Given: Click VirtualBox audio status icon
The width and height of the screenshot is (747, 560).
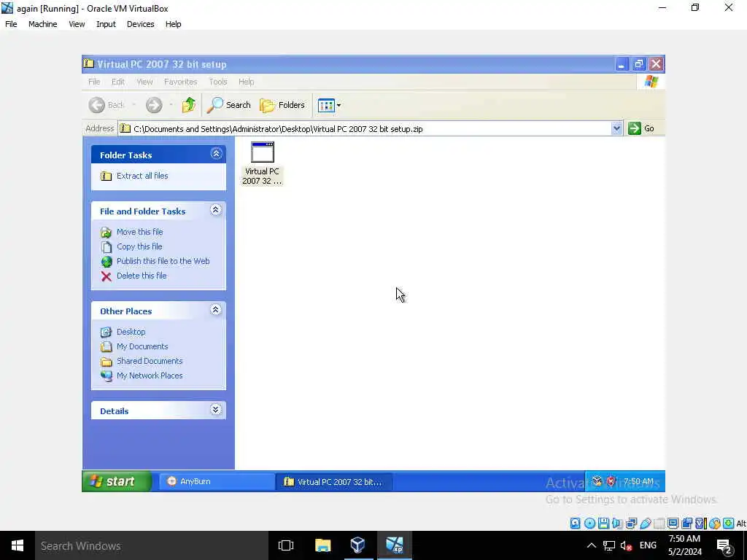Looking at the screenshot, I should (x=617, y=524).
